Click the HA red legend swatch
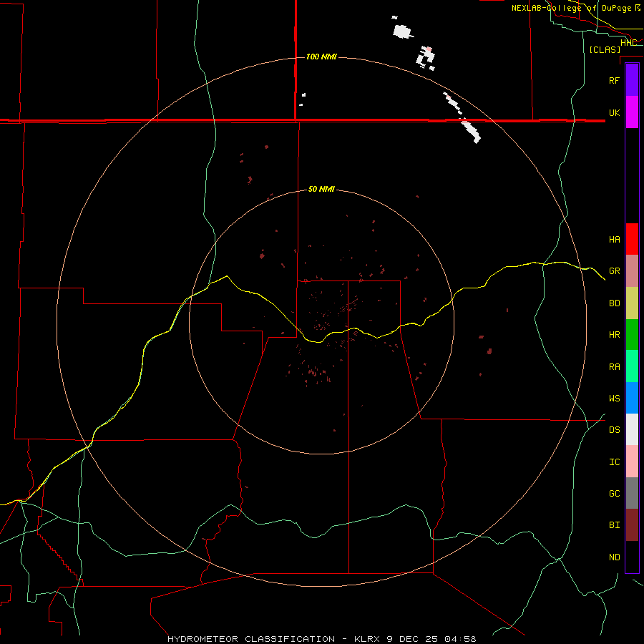This screenshot has height=644, width=644. coord(632,239)
